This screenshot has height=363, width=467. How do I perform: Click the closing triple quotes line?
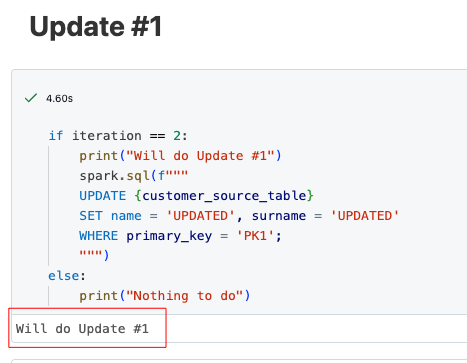click(x=94, y=255)
